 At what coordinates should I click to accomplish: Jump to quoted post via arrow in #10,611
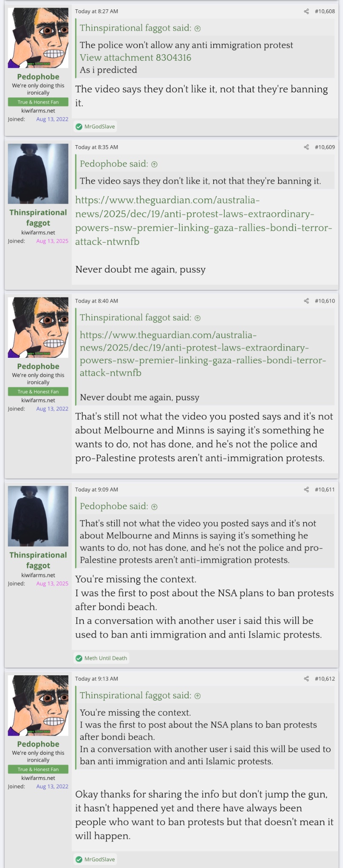(154, 506)
